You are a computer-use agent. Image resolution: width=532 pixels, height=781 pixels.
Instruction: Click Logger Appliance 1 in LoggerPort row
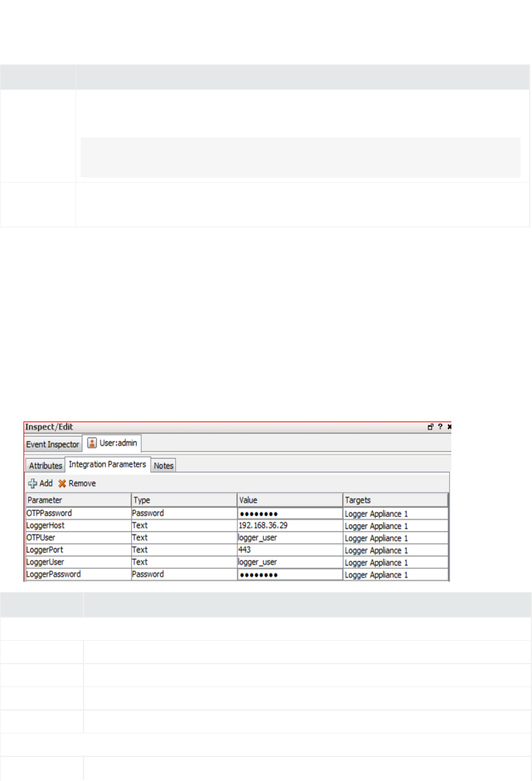coord(395,550)
